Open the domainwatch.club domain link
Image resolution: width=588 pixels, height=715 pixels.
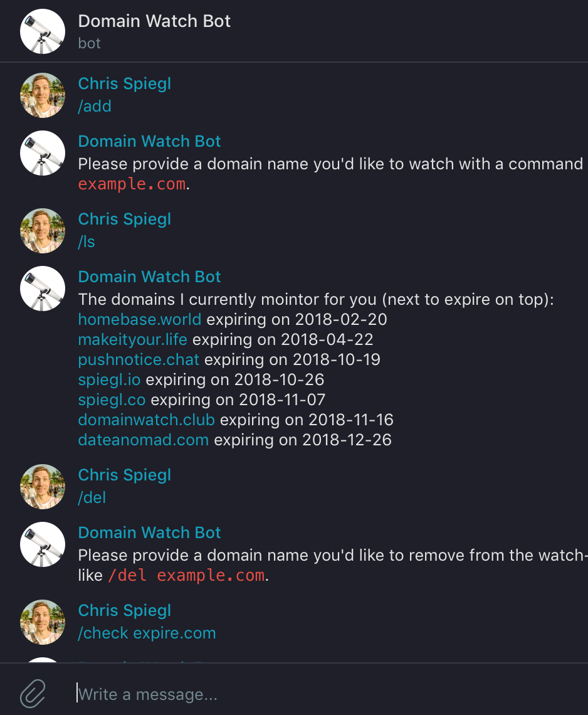146,419
